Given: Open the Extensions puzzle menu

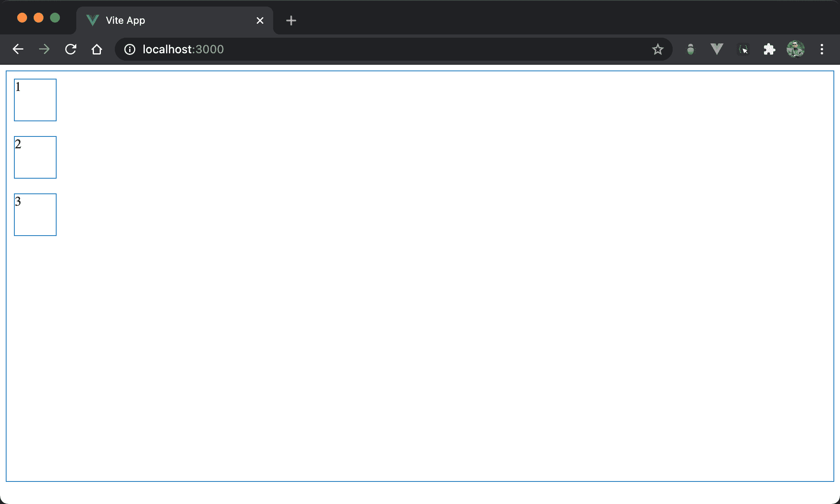Looking at the screenshot, I should [769, 50].
